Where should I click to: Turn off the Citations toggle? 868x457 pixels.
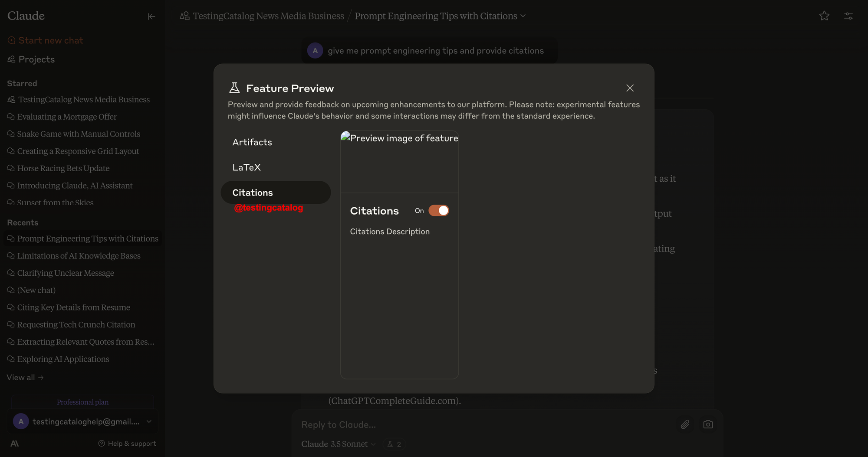click(438, 211)
